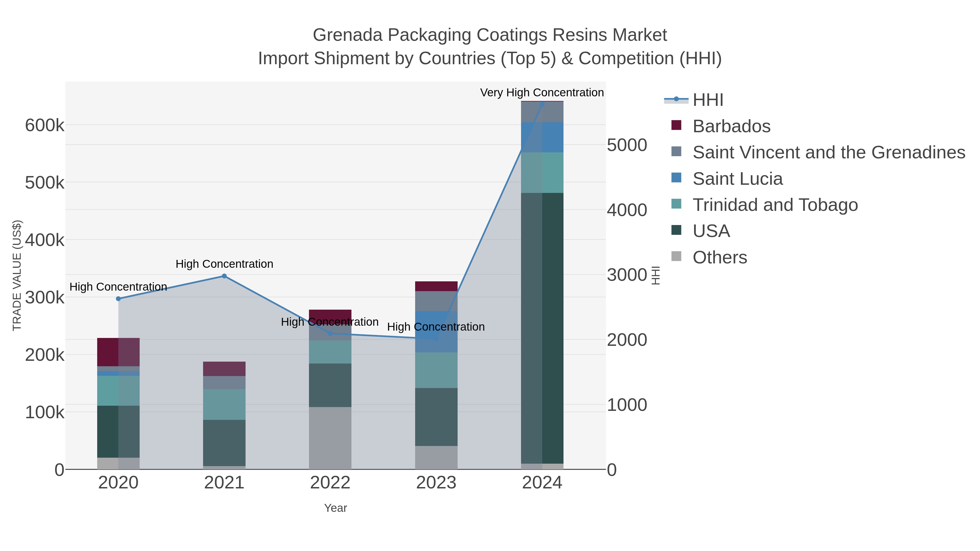Image resolution: width=980 pixels, height=551 pixels.
Task: Click the 2022 HHI data point
Action: point(330,334)
